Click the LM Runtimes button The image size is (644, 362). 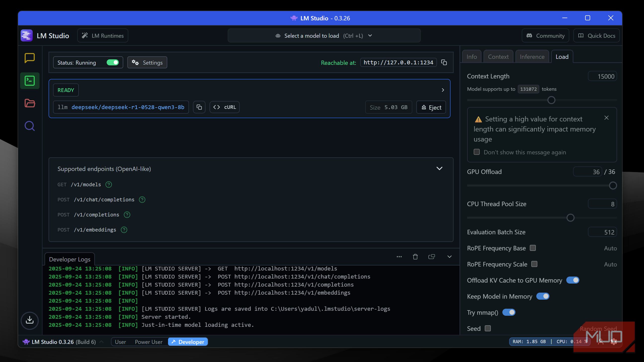(103, 36)
